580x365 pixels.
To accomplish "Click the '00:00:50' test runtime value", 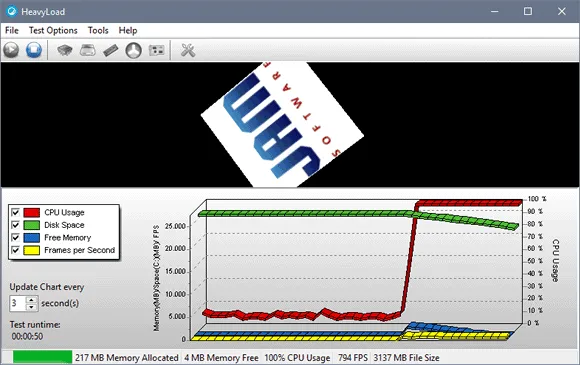I will coord(27,336).
